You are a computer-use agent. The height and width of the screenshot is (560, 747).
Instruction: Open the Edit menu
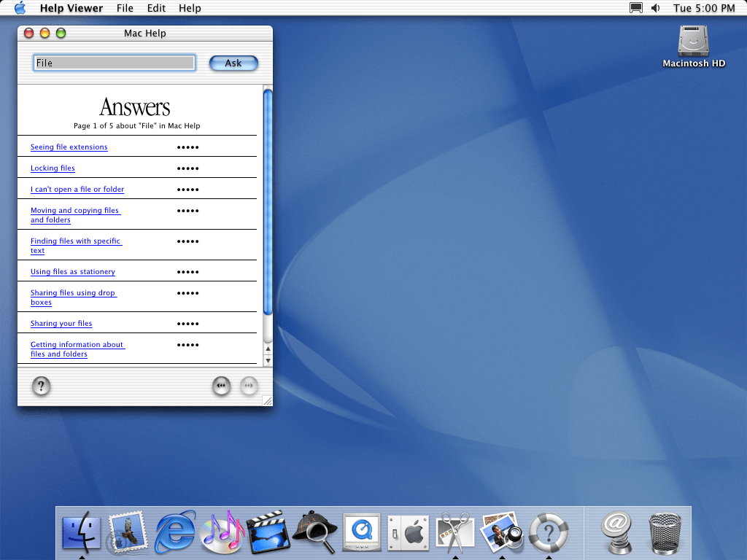coord(156,8)
